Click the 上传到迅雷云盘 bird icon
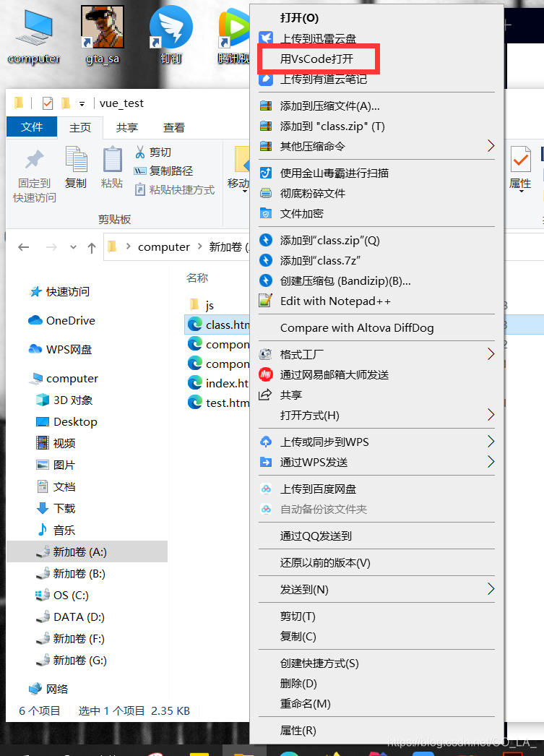This screenshot has height=756, width=544. click(x=266, y=38)
